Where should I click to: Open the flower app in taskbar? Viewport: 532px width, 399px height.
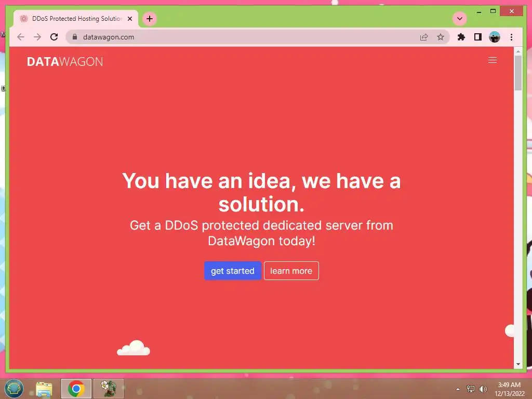coord(109,389)
